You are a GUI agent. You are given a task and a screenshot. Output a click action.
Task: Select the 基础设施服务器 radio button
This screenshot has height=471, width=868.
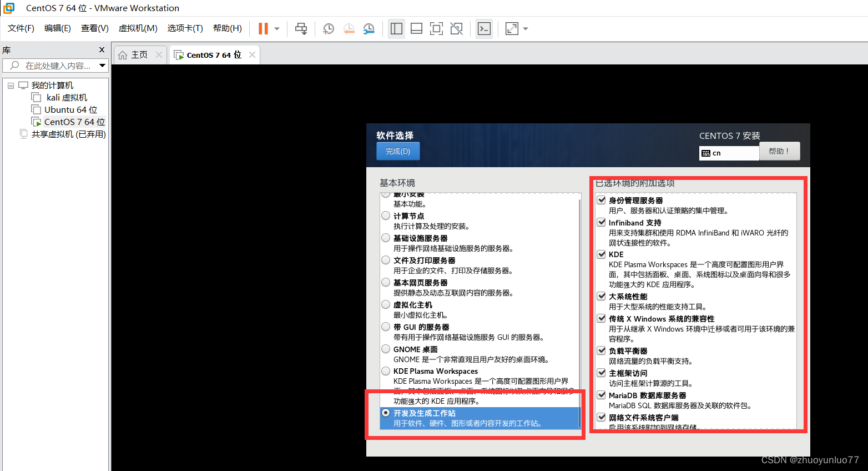386,238
